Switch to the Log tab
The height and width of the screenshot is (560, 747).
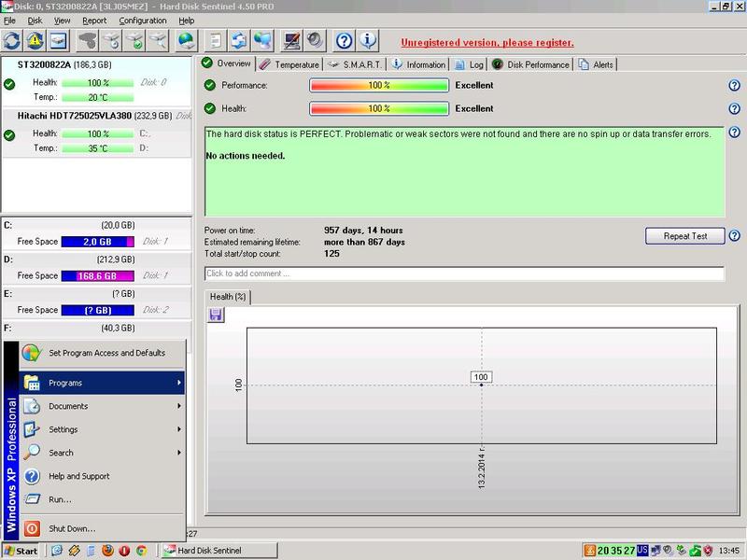pos(470,64)
